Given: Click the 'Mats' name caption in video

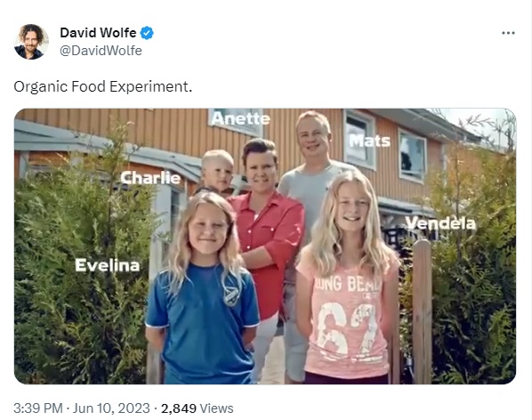Looking at the screenshot, I should point(370,141).
